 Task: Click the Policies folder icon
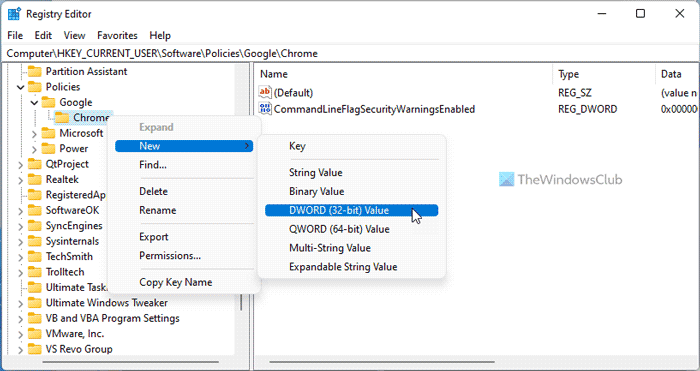(34, 87)
